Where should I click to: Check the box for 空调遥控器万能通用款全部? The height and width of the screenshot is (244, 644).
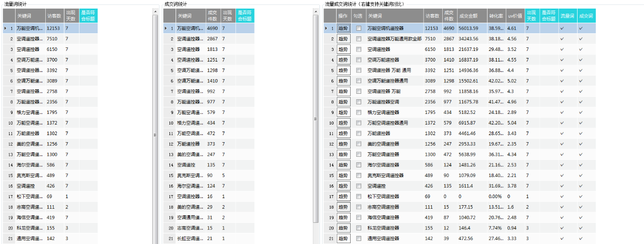(x=359, y=39)
